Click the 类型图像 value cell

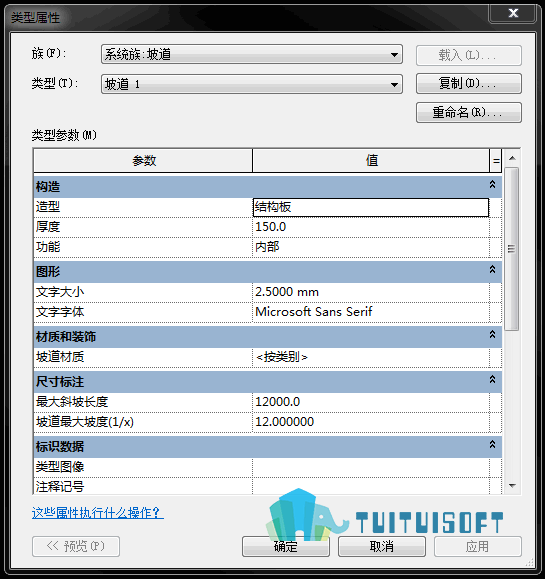[371, 467]
